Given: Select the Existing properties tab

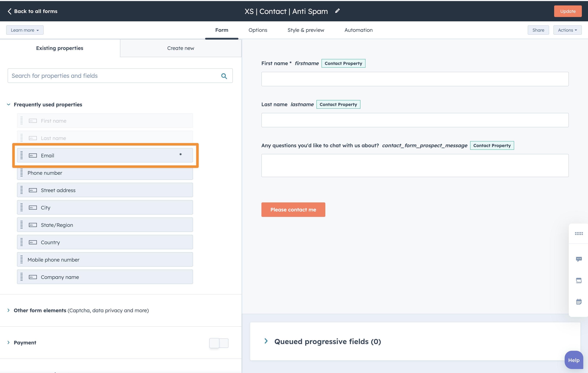Looking at the screenshot, I should coord(60,48).
